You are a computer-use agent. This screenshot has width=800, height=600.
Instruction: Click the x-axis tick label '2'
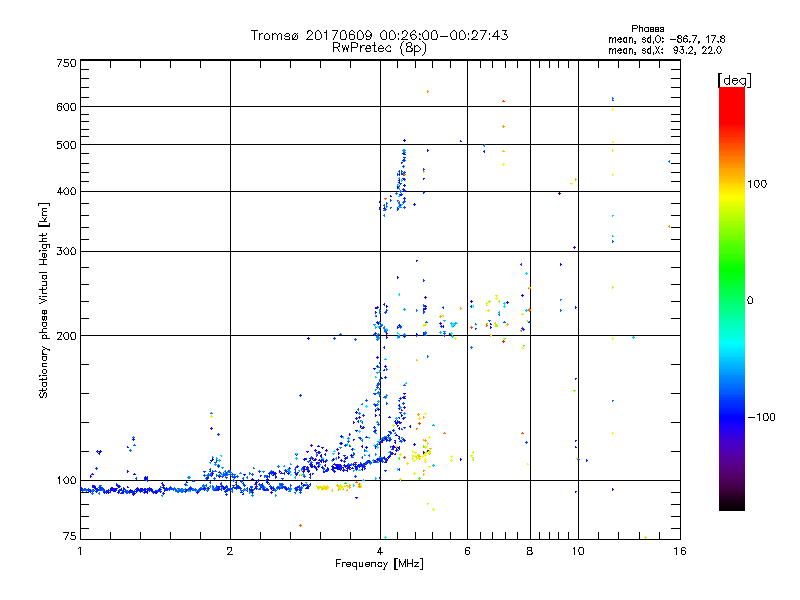(x=230, y=551)
